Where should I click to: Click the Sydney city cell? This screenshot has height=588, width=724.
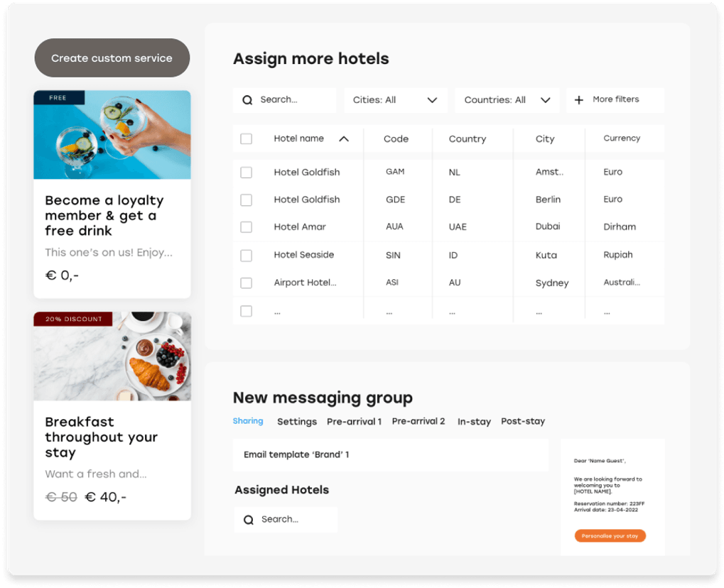pyautogui.click(x=552, y=283)
